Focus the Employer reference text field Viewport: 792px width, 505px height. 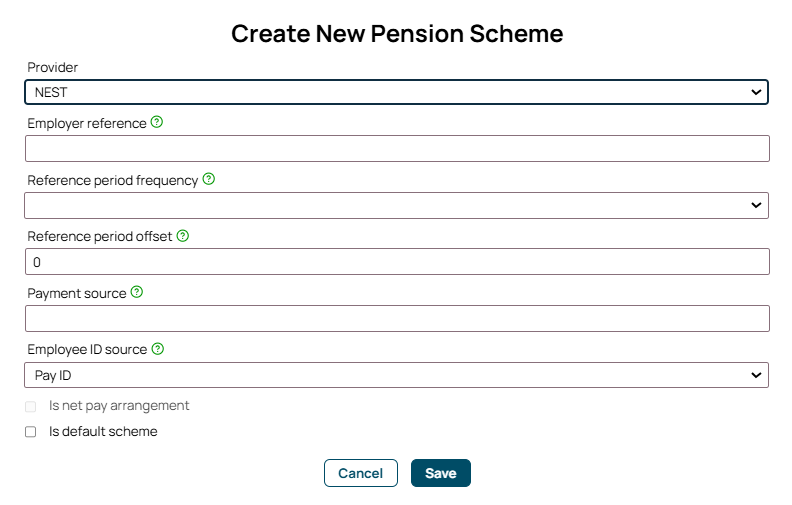(397, 148)
